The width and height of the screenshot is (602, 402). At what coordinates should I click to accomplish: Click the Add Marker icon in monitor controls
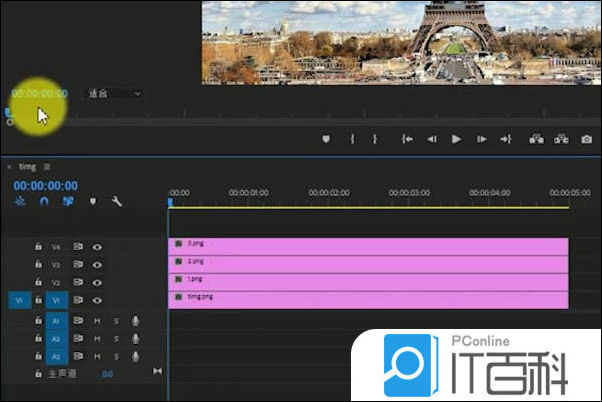326,139
